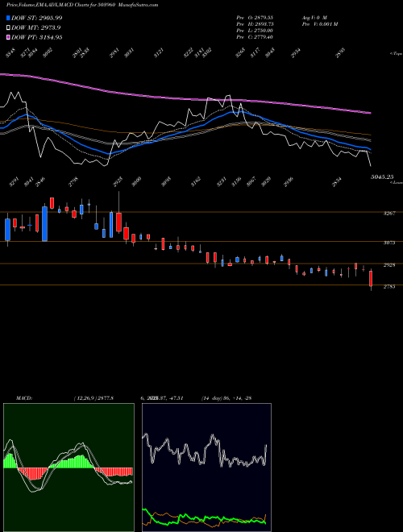Click the (14 day) 36, +14, -28 ADX text
Screen dimensions: 403x532
click(x=226, y=398)
